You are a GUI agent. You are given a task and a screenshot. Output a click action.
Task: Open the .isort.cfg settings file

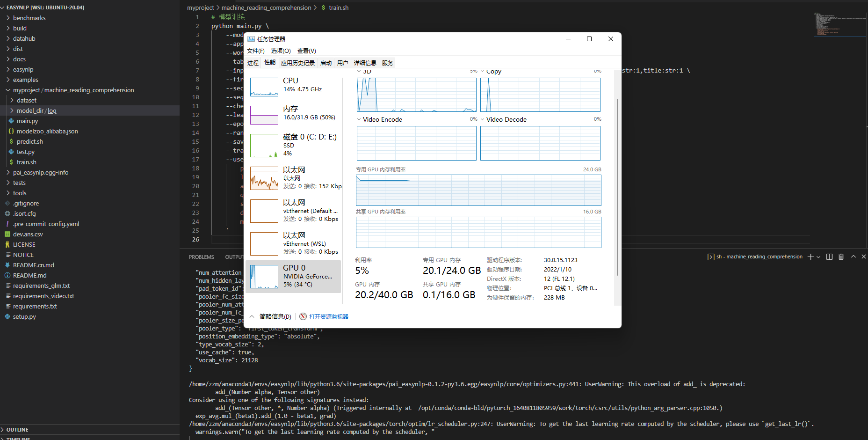(90, 213)
